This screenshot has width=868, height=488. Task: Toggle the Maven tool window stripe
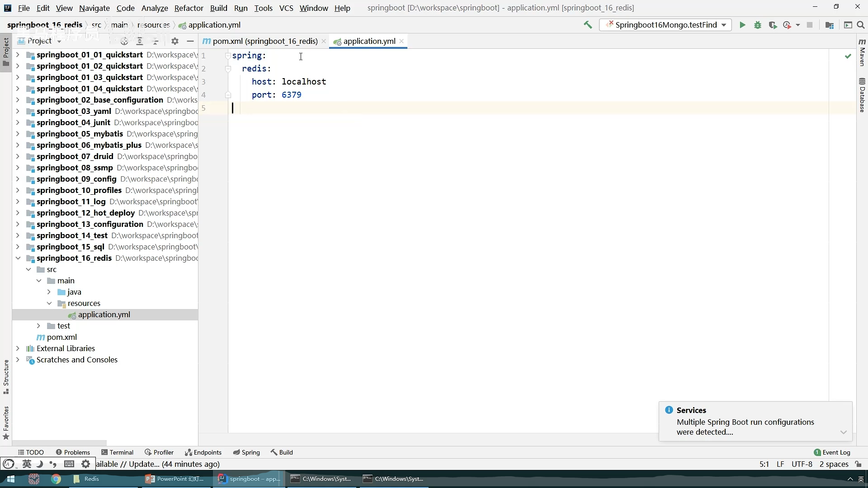coord(862,52)
